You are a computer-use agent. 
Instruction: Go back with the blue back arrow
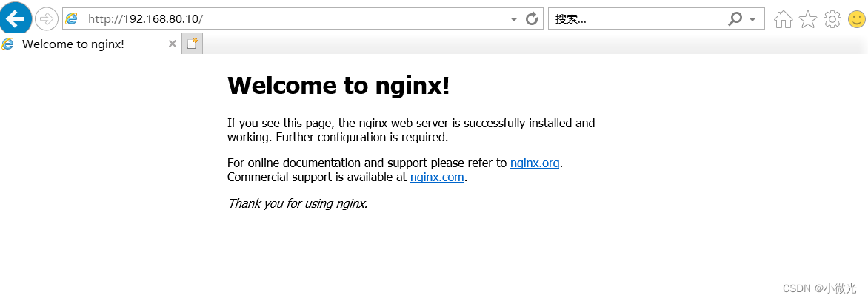15,18
